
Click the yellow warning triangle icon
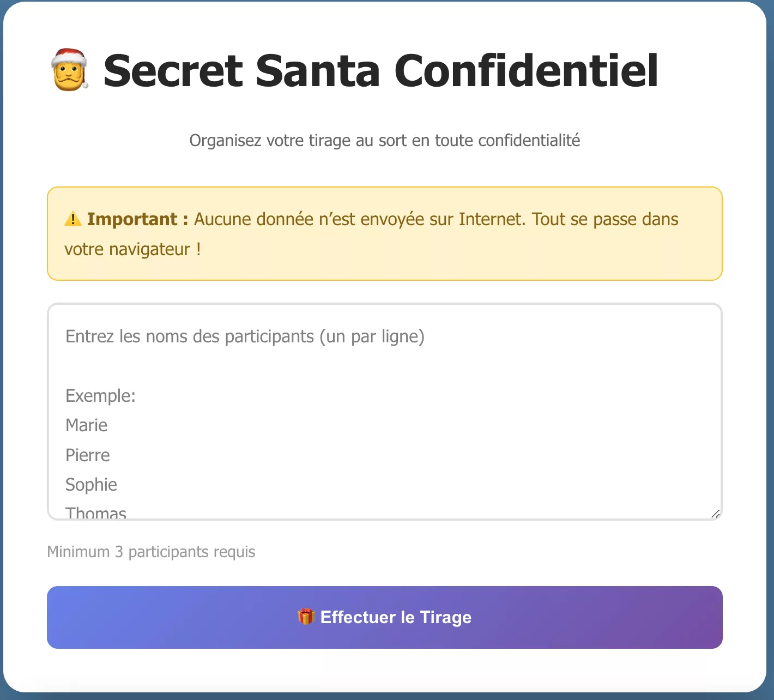(72, 219)
